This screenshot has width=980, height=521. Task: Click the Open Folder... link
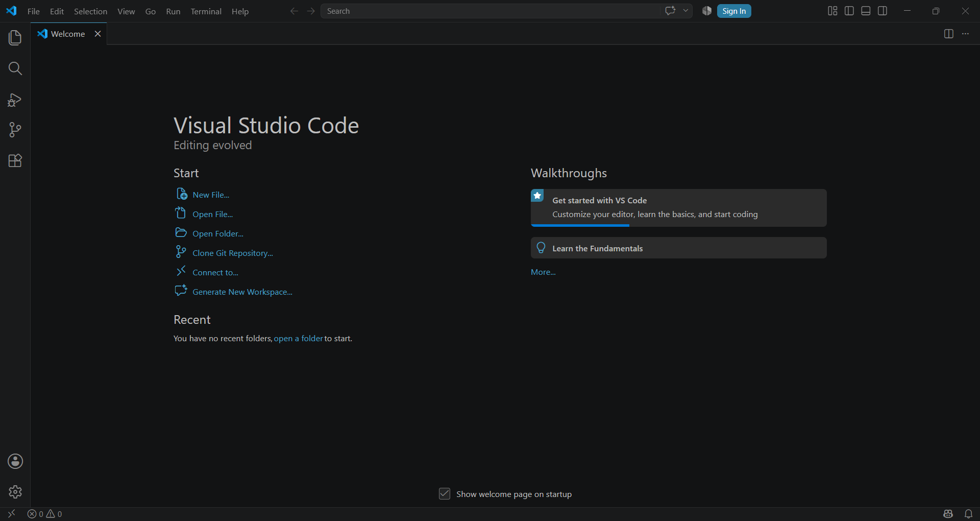[218, 233]
